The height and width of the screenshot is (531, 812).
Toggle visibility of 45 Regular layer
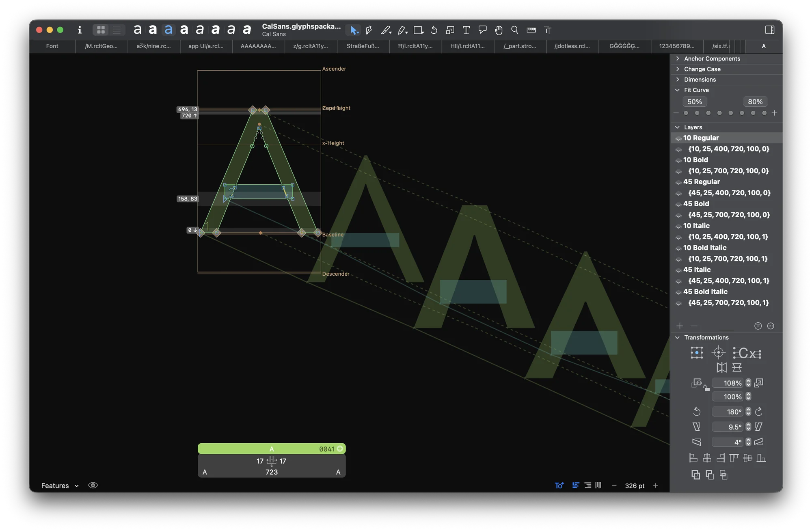click(x=678, y=182)
